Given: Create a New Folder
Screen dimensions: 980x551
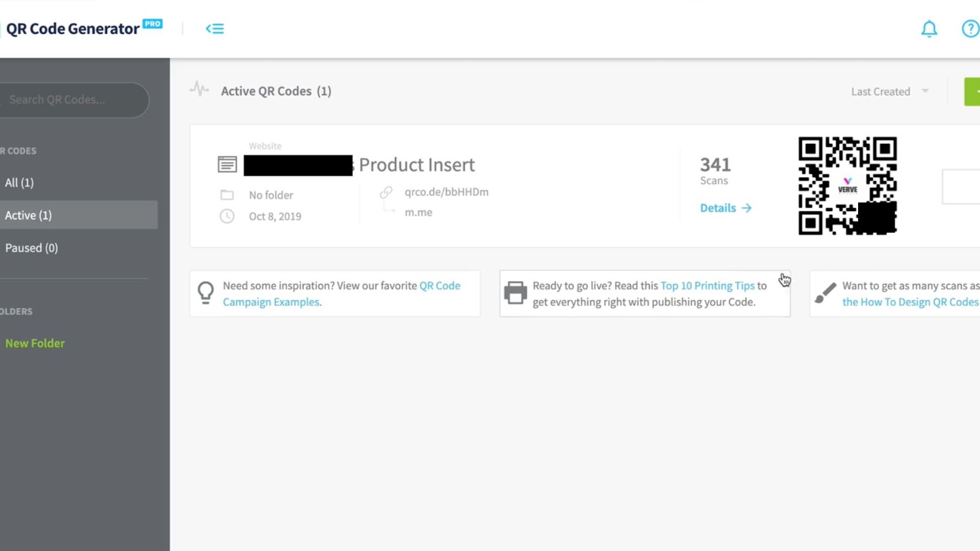Looking at the screenshot, I should tap(35, 343).
